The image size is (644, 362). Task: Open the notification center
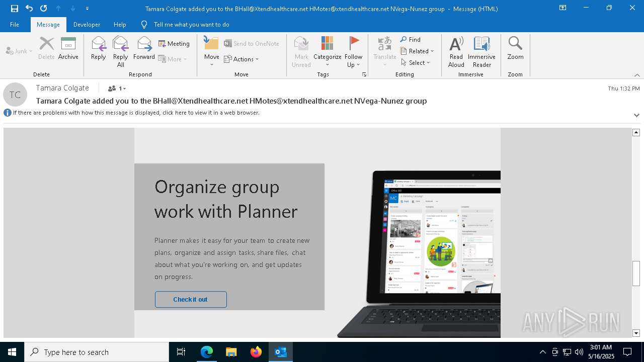[x=627, y=352]
